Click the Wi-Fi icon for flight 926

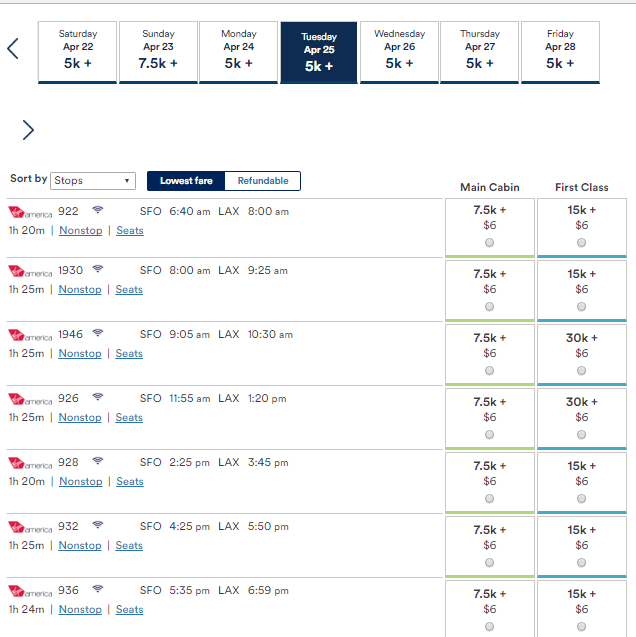tap(97, 396)
